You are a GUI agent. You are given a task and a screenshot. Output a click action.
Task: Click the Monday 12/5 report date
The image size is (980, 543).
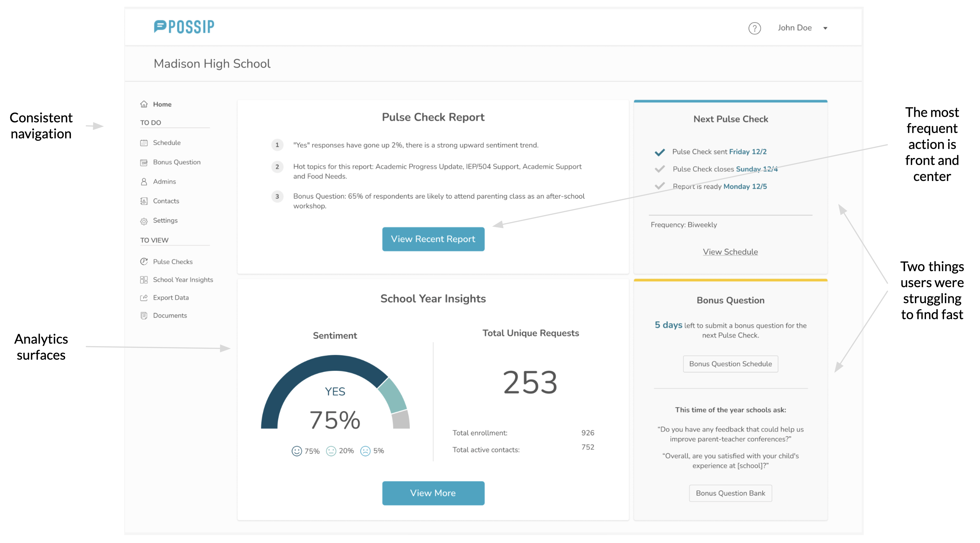pyautogui.click(x=745, y=186)
